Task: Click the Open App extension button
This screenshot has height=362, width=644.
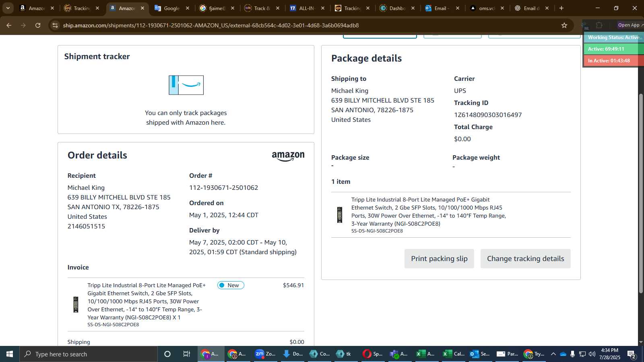Action: pos(630,25)
